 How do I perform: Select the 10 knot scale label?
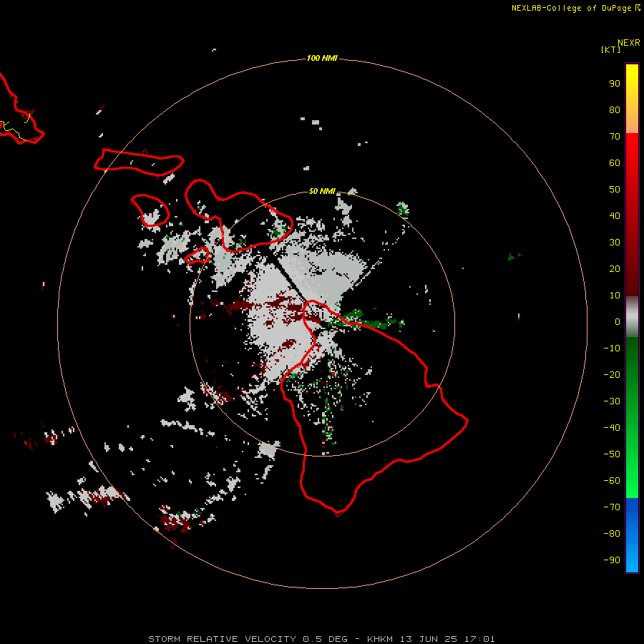pos(615,296)
